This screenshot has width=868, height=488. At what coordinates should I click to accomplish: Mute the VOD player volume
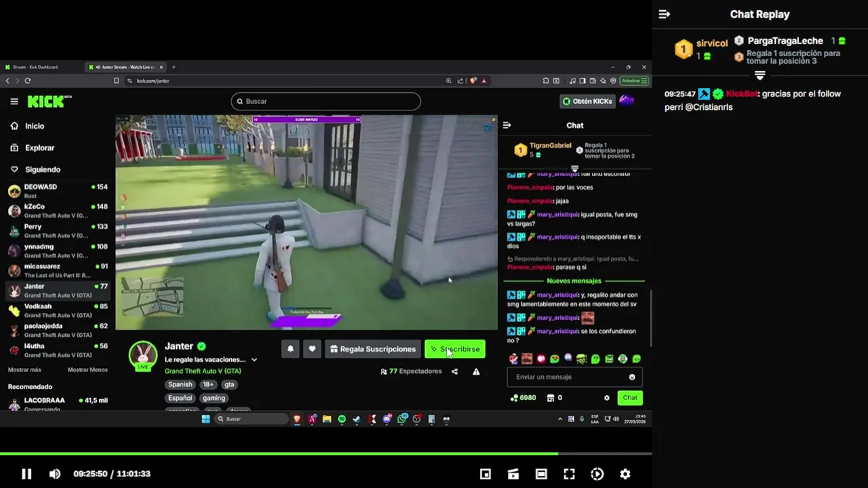[x=55, y=474]
